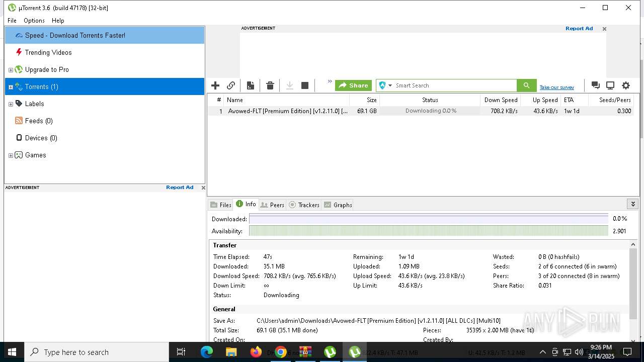Stop the torrent with square icon
This screenshot has width=644, height=362.
pos(305,85)
